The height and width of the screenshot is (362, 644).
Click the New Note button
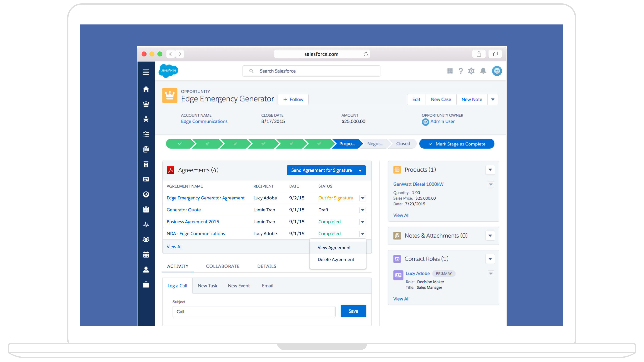pos(471,99)
